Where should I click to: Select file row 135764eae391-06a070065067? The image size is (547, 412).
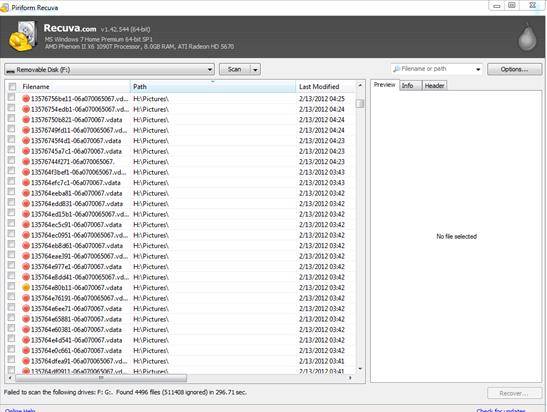(x=181, y=256)
